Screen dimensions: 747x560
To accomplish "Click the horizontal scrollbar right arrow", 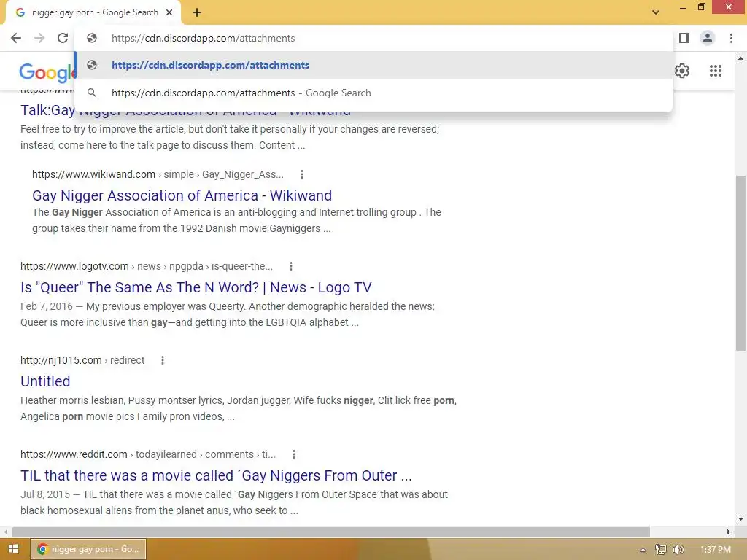I will pos(729,532).
